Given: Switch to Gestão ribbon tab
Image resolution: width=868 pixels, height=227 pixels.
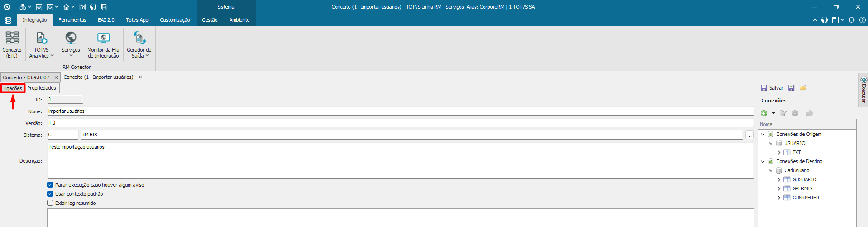Looking at the screenshot, I should [x=210, y=20].
